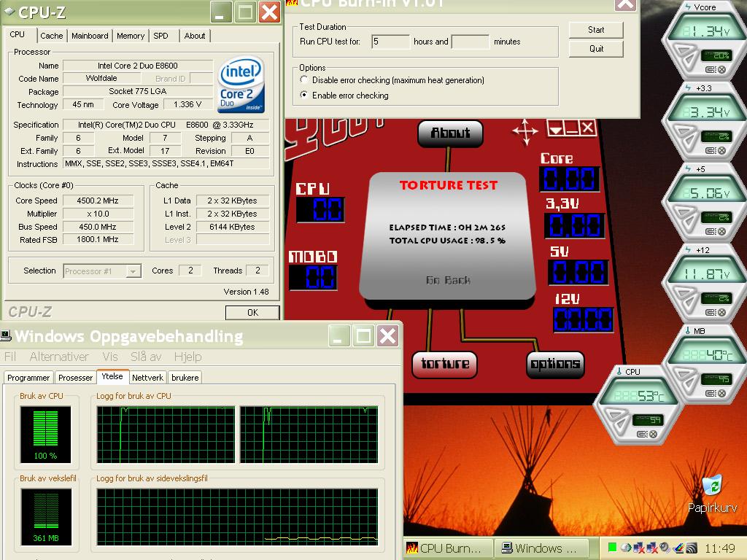
Task: Click CPU Burn taskbar button
Action: tap(448, 548)
